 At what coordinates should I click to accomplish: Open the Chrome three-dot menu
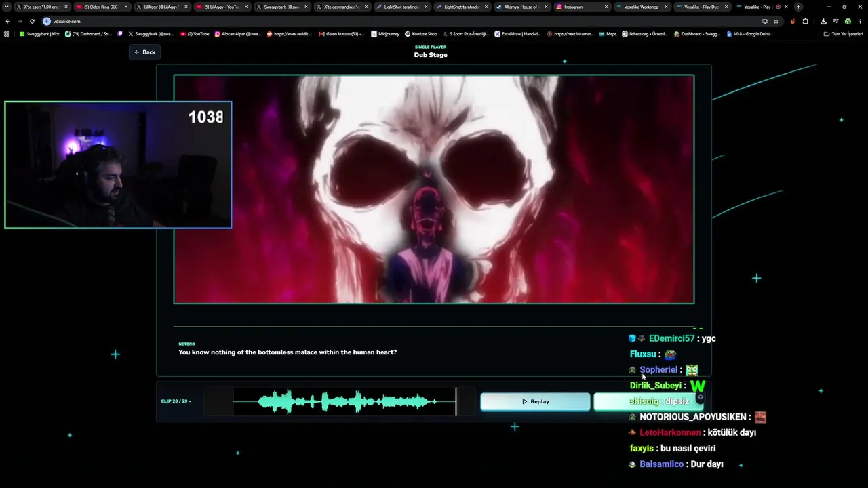click(860, 21)
